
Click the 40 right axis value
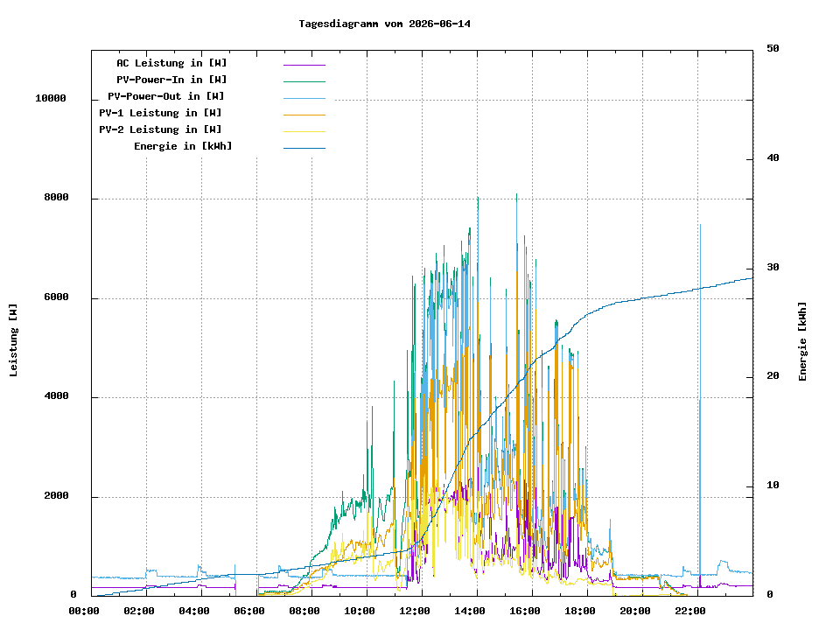773,158
